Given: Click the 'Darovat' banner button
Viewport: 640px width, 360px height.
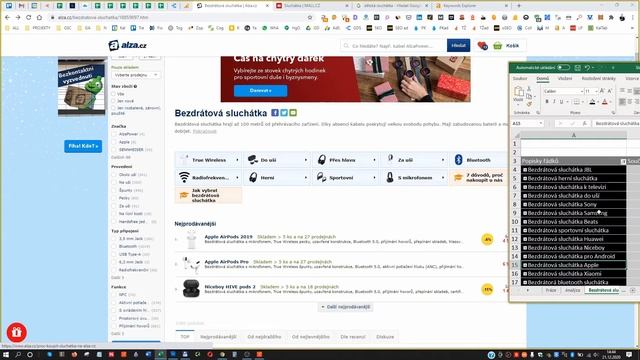Looking at the screenshot, I should click(x=260, y=91).
